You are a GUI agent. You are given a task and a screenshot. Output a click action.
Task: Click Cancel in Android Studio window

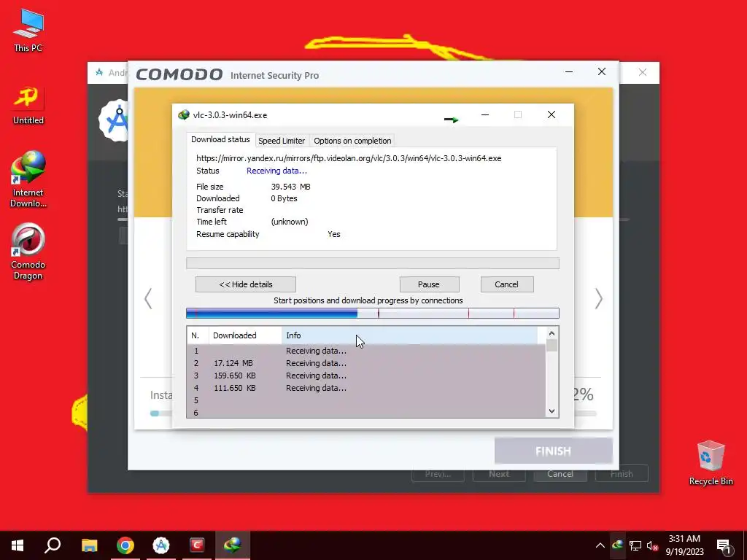tap(560, 474)
